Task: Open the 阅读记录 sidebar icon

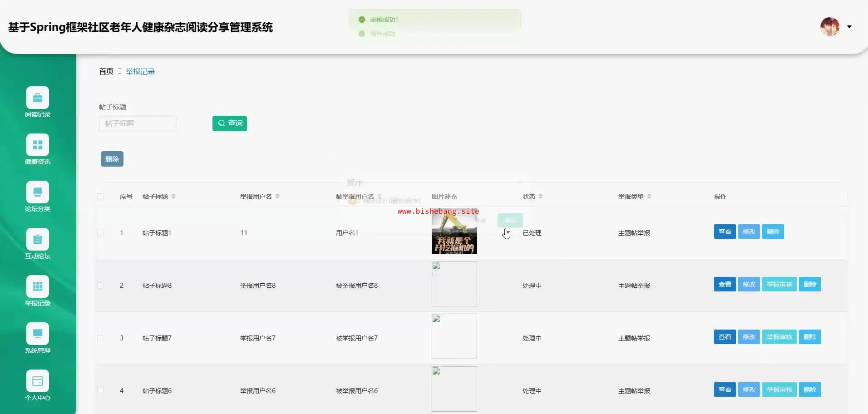Action: coord(38,98)
